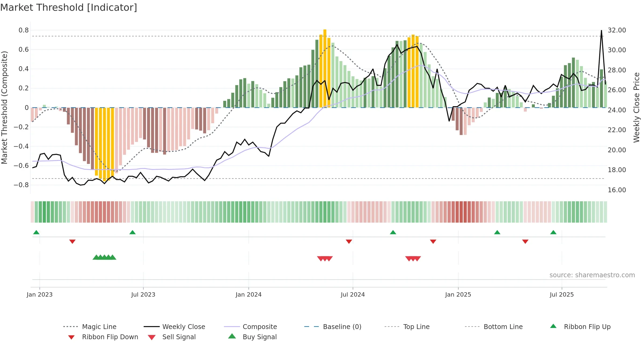Toggle the Bottom Line legend entry
The image size is (644, 362).
click(494, 327)
